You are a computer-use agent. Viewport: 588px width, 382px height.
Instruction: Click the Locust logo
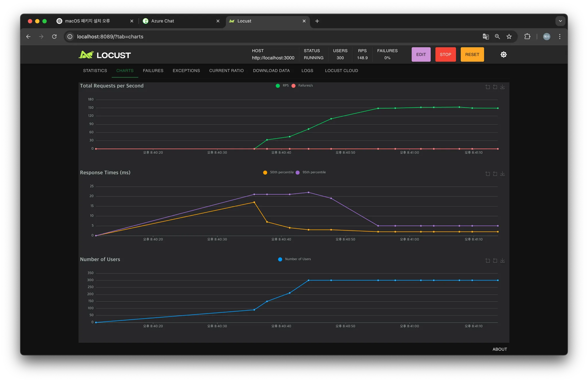[105, 55]
